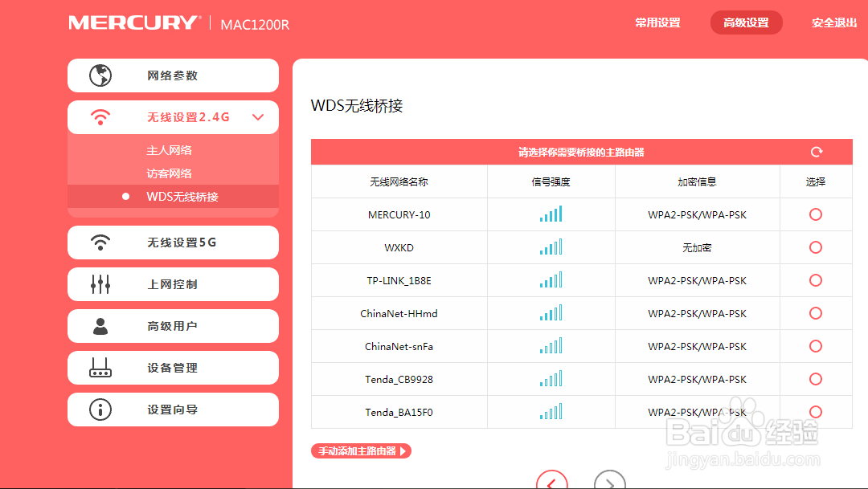The height and width of the screenshot is (489, 868).
Task: Click the black Wi-Fi icon for 5G wireless
Action: pyautogui.click(x=100, y=242)
